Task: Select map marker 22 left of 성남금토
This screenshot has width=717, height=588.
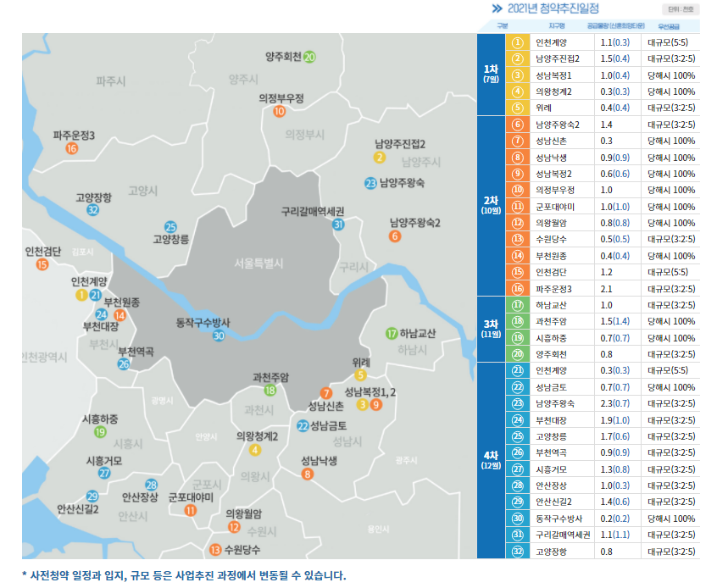Action: click(x=303, y=426)
